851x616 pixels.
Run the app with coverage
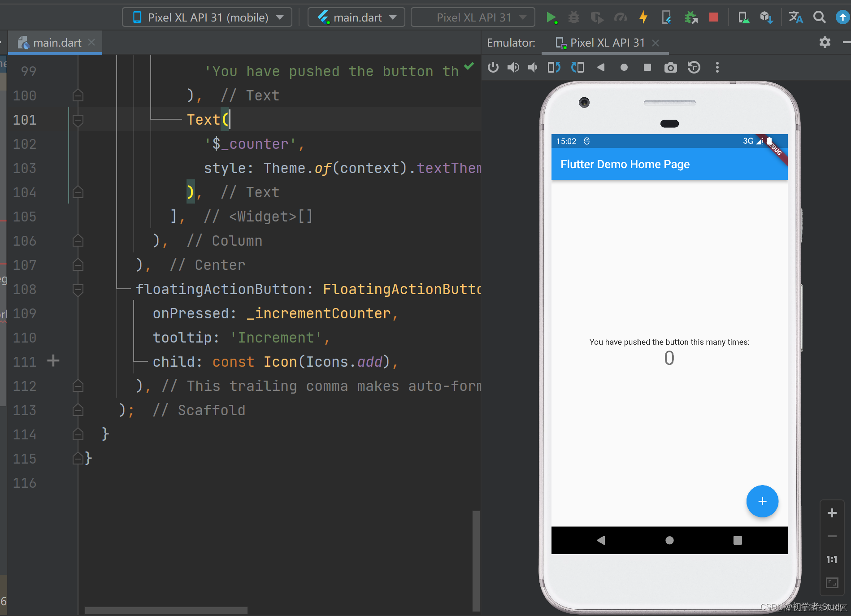pos(597,17)
